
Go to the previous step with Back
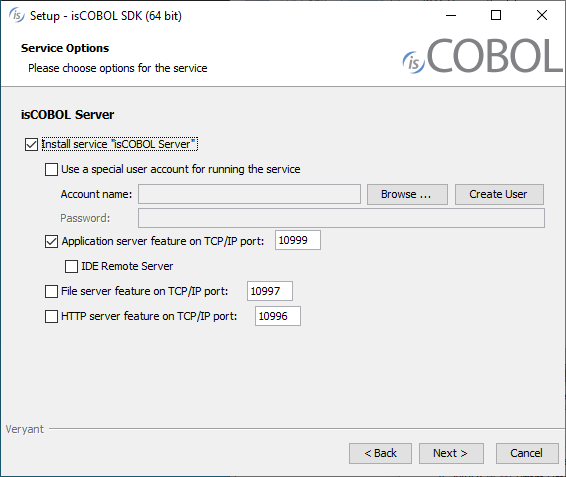pyautogui.click(x=380, y=453)
